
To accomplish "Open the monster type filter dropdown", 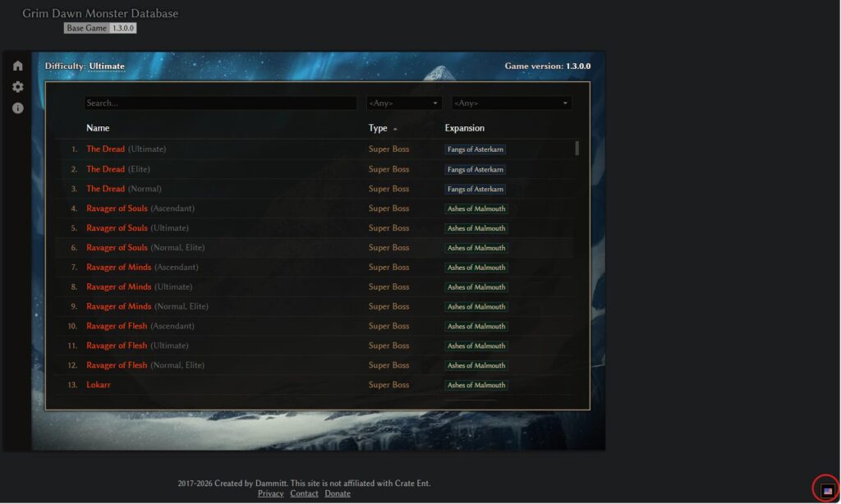I will [x=404, y=103].
